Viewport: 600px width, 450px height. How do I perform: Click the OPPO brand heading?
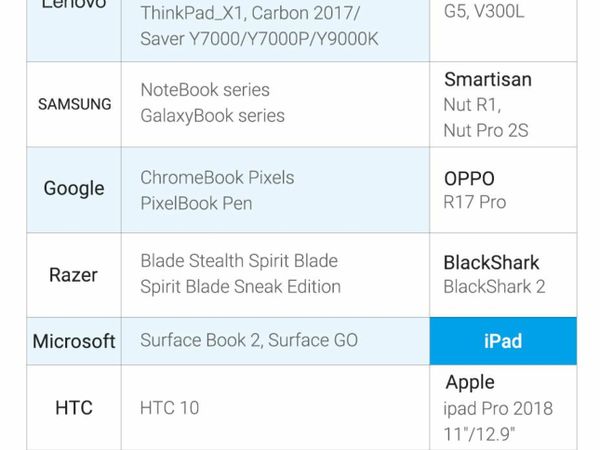469,179
